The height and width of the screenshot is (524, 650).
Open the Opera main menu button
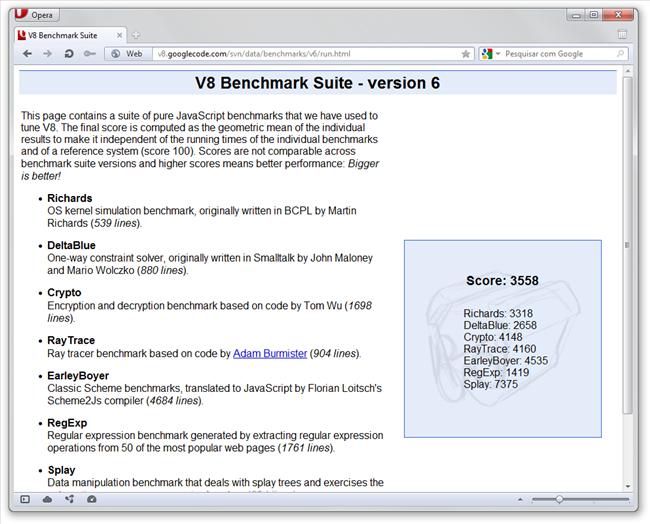point(36,15)
